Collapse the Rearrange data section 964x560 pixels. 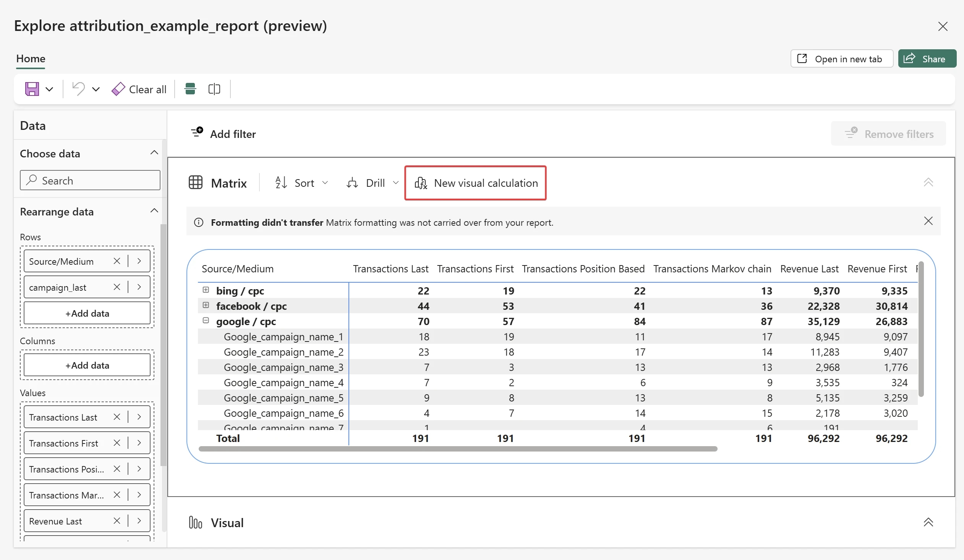pos(154,211)
